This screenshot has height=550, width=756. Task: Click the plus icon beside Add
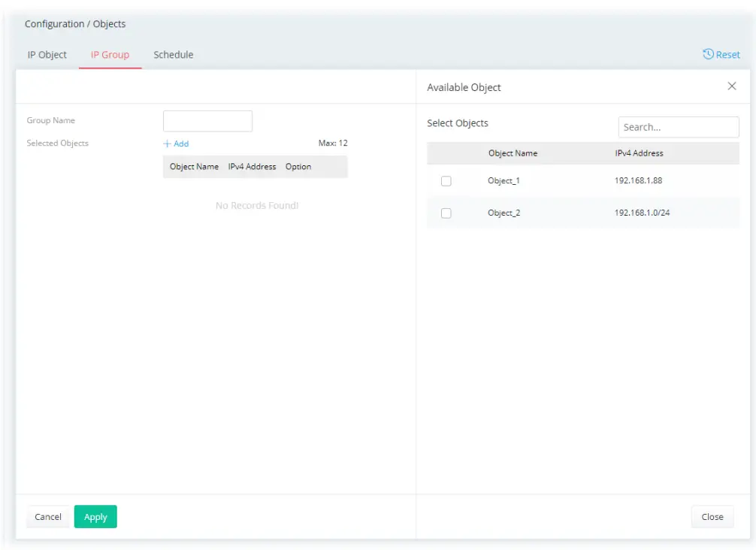167,144
